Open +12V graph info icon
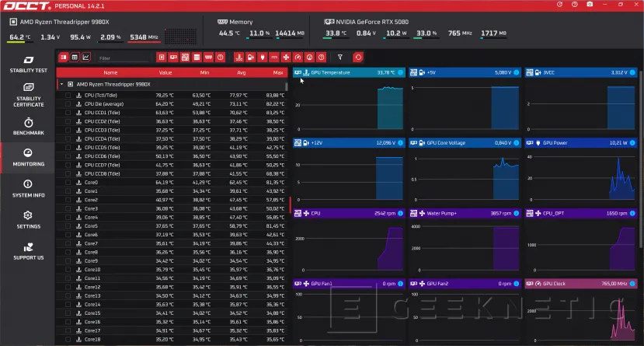This screenshot has height=346, width=644. click(400, 142)
